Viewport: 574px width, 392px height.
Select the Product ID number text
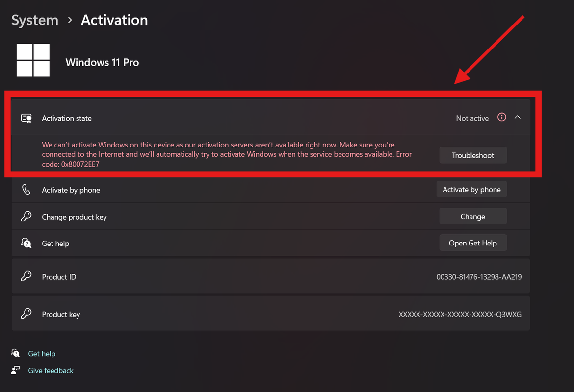[x=479, y=277]
